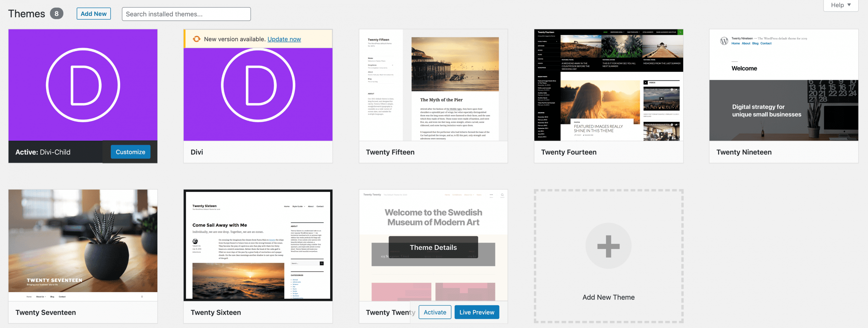Click the Update now link for Divi
Screen dimensions: 868x328
[284, 39]
